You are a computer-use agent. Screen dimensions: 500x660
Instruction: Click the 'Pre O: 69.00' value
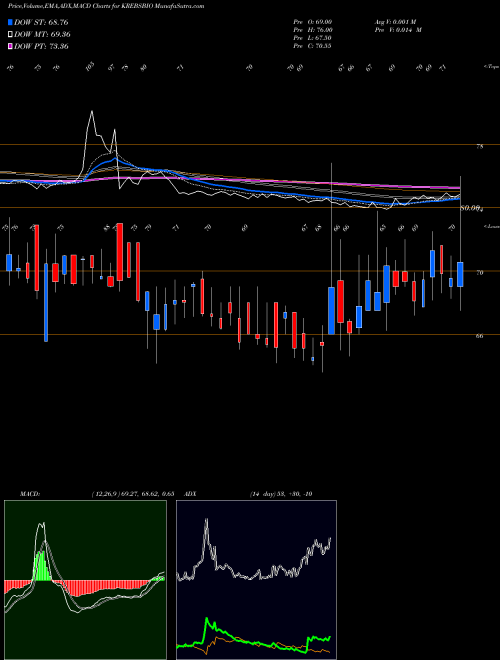click(313, 21)
